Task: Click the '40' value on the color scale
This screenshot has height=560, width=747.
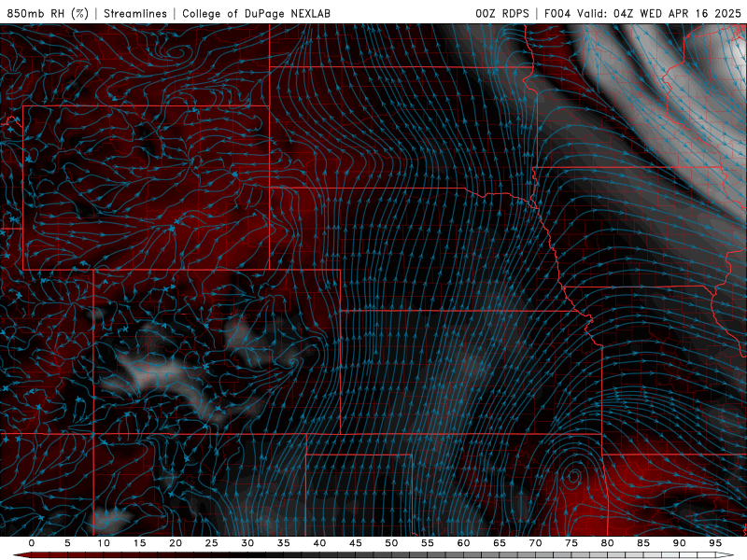Action: point(319,543)
